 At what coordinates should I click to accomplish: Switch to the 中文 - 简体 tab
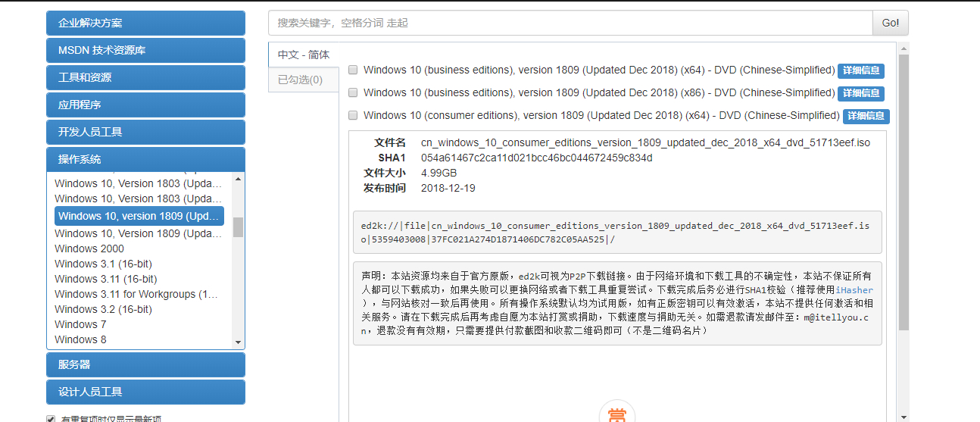click(x=304, y=55)
